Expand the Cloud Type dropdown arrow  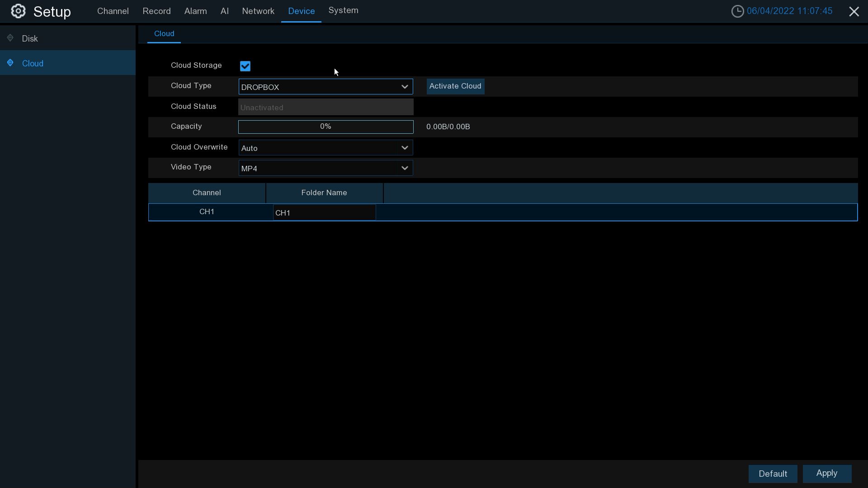point(405,87)
